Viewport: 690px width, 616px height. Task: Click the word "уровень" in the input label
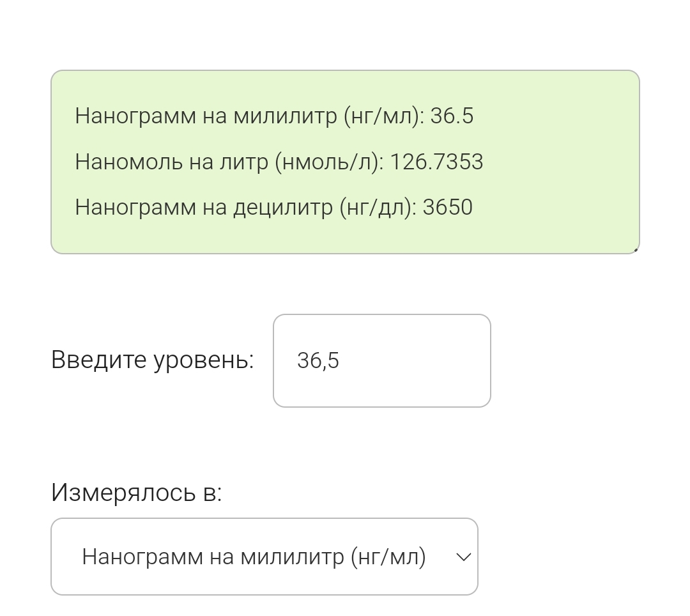click(203, 360)
